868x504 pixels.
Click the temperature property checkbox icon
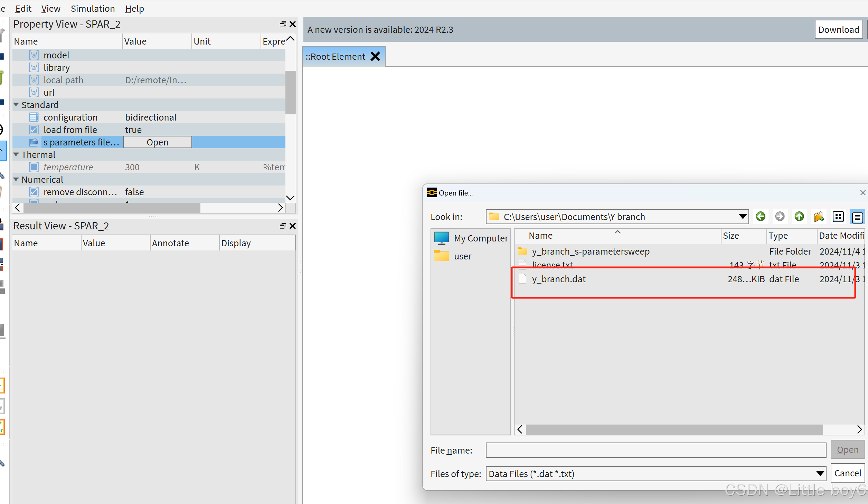pos(34,167)
